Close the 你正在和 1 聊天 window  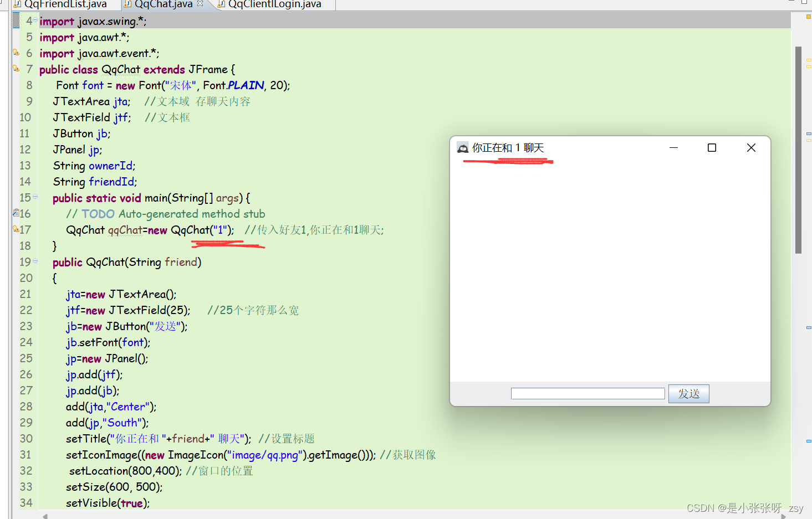click(x=751, y=148)
